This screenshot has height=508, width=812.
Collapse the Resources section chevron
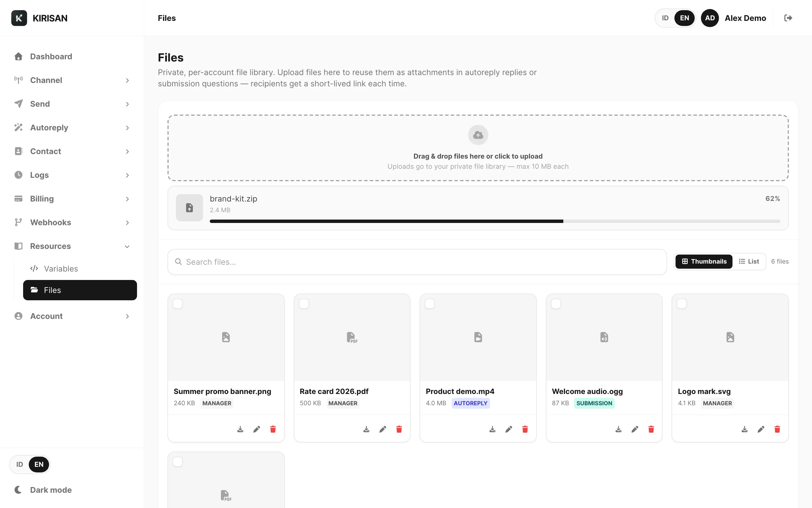point(127,246)
